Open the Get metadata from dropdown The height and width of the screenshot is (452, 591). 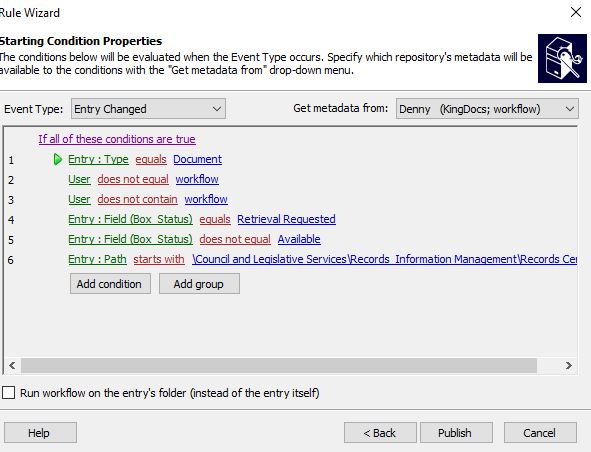point(487,109)
